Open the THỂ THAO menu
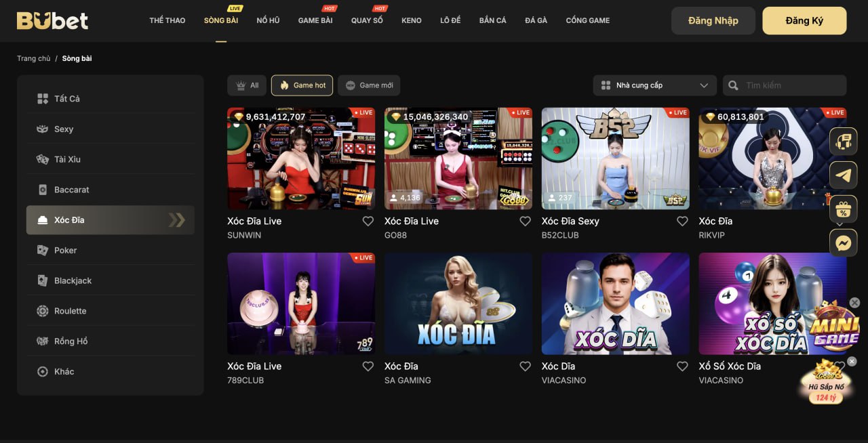The image size is (868, 443). [167, 20]
